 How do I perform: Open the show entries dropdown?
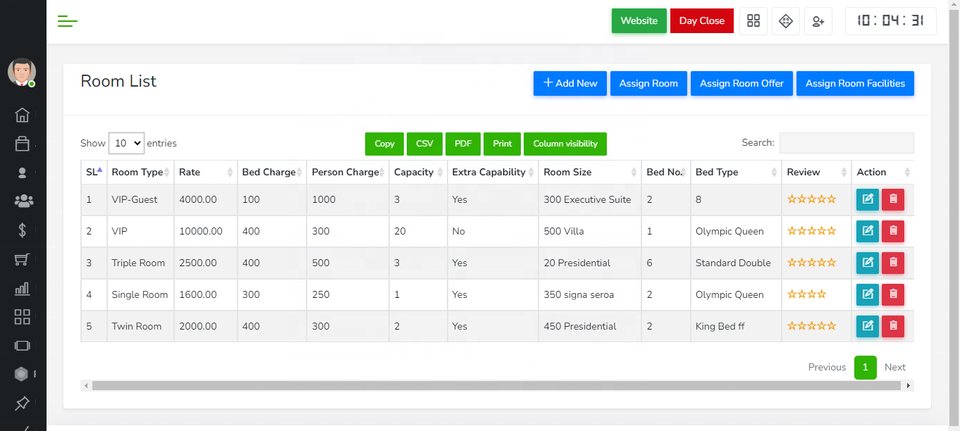(126, 144)
